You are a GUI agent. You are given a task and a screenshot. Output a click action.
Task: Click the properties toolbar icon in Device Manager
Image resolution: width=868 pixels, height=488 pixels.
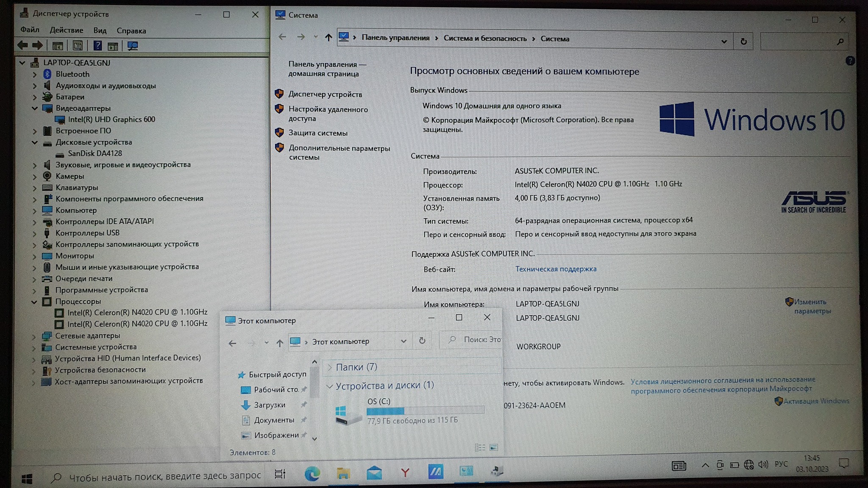(78, 46)
